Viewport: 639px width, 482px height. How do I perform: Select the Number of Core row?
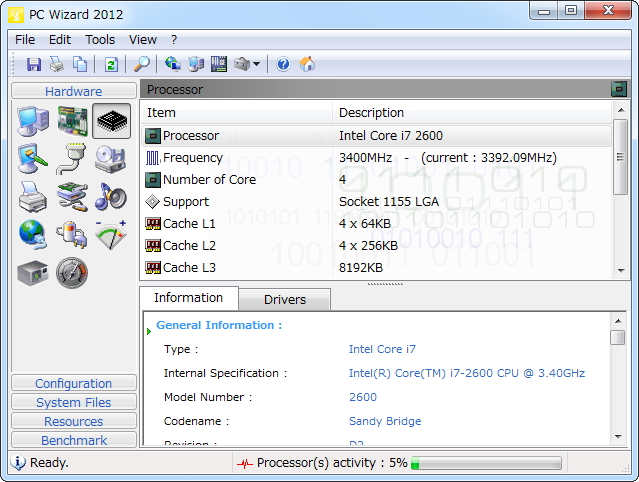pyautogui.click(x=377, y=180)
